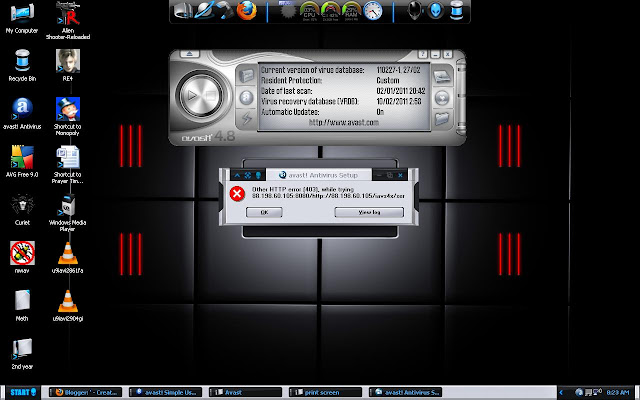Image resolution: width=640 pixels, height=400 pixels.
Task: Click View log button in dialog
Action: [x=369, y=212]
